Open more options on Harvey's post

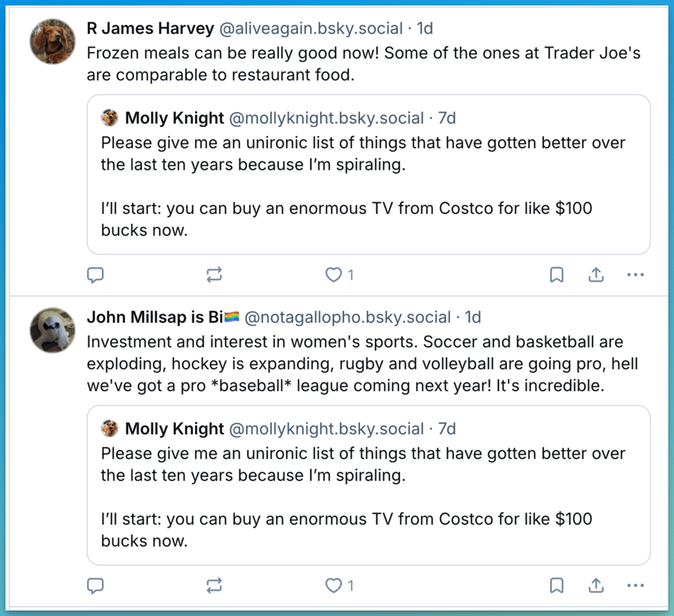click(x=635, y=275)
